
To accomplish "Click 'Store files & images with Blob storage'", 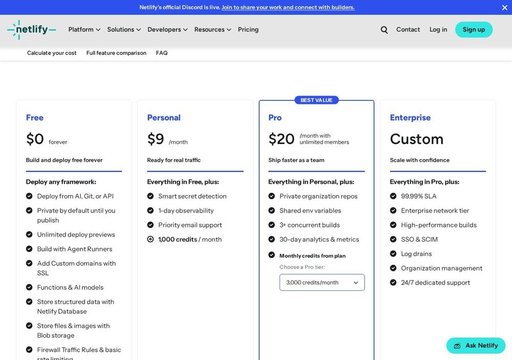I will 73,330.
